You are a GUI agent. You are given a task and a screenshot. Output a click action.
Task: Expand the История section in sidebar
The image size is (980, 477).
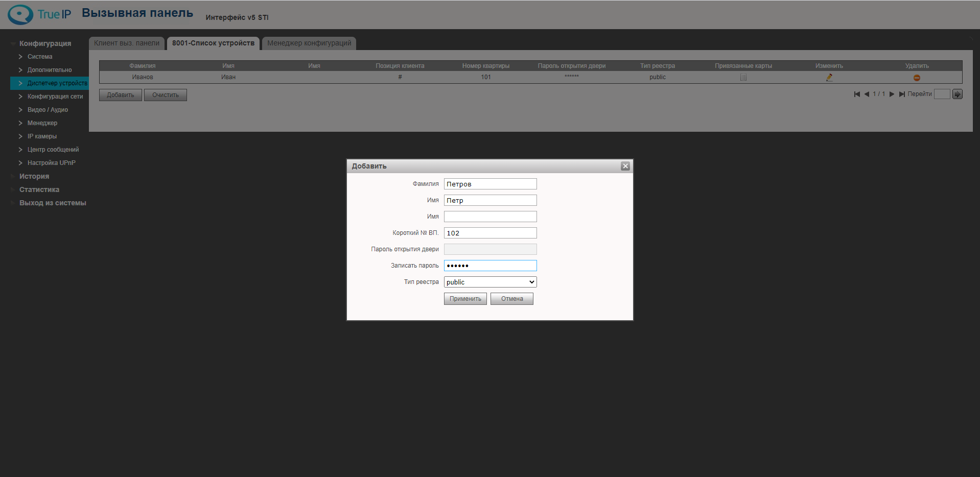[x=34, y=176]
